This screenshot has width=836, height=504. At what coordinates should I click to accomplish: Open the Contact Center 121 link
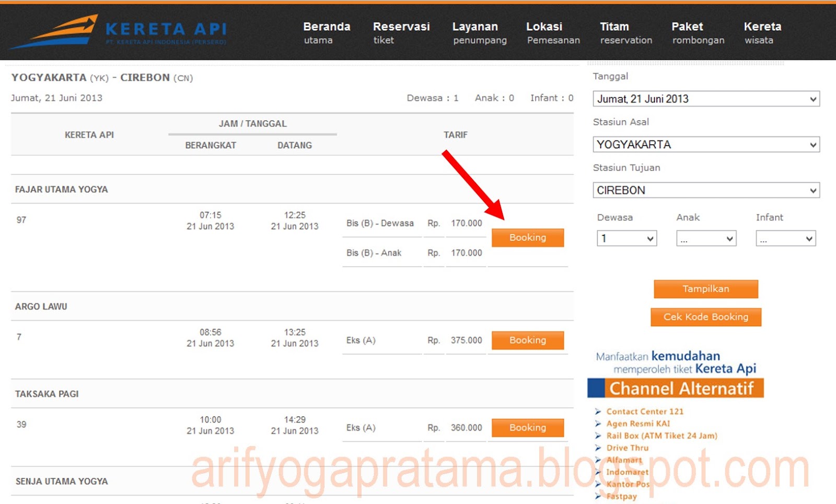(x=645, y=412)
